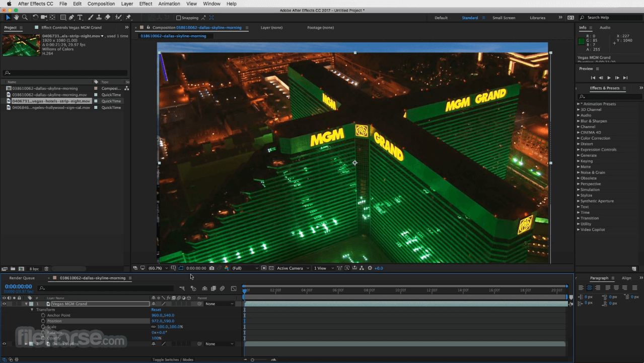Select the Clone Stamp tool
This screenshot has width=644, height=363.
(x=99, y=18)
